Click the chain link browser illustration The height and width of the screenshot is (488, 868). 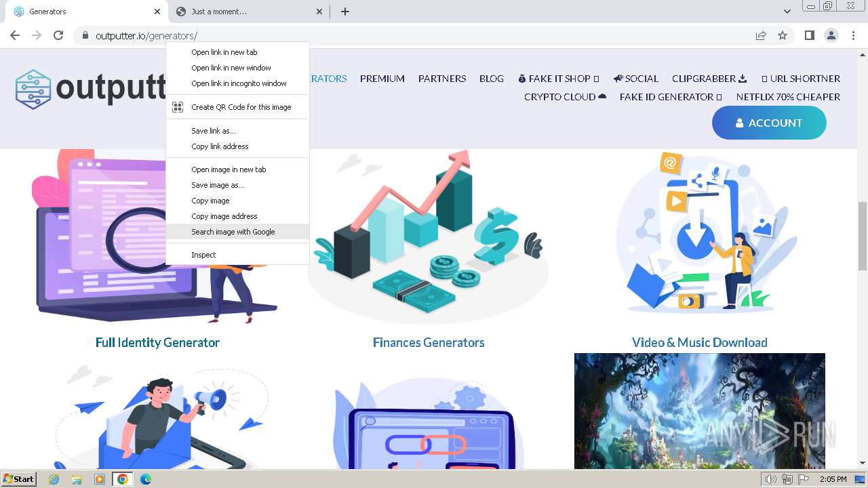(429, 424)
